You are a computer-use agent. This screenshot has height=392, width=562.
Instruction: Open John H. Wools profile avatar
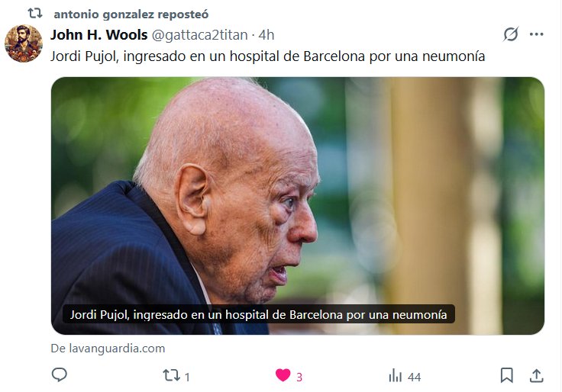(24, 43)
